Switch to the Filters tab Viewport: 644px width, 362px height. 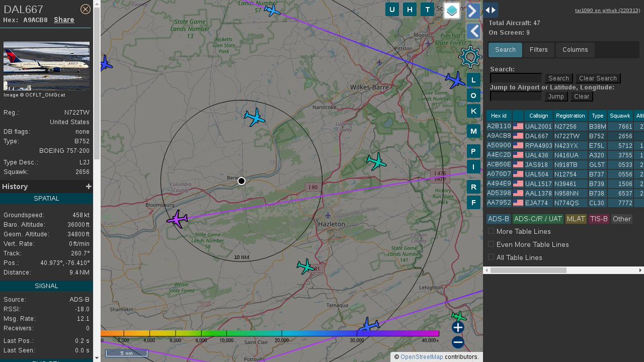coord(539,50)
